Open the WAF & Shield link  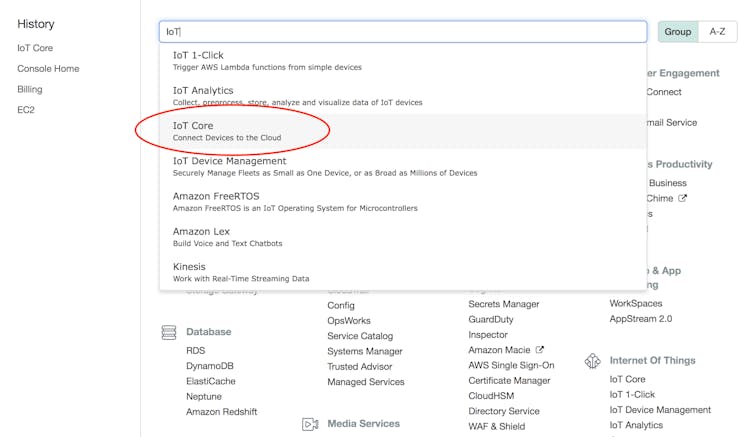point(496,427)
